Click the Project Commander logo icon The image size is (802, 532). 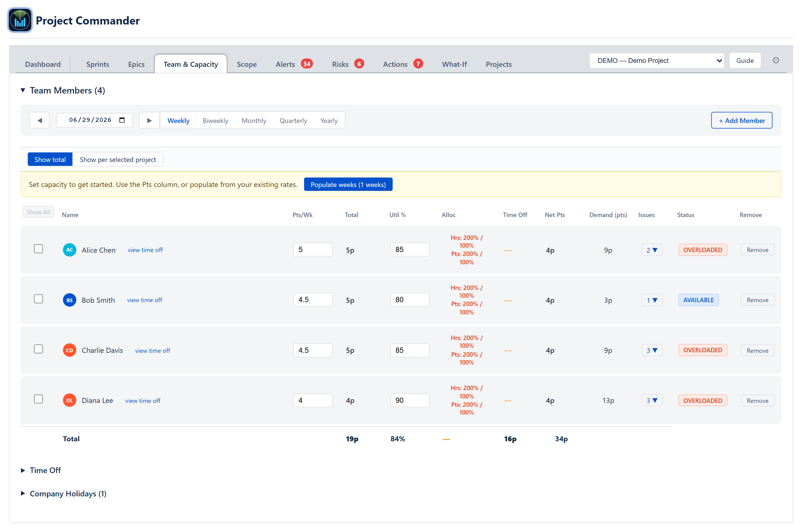(20, 20)
